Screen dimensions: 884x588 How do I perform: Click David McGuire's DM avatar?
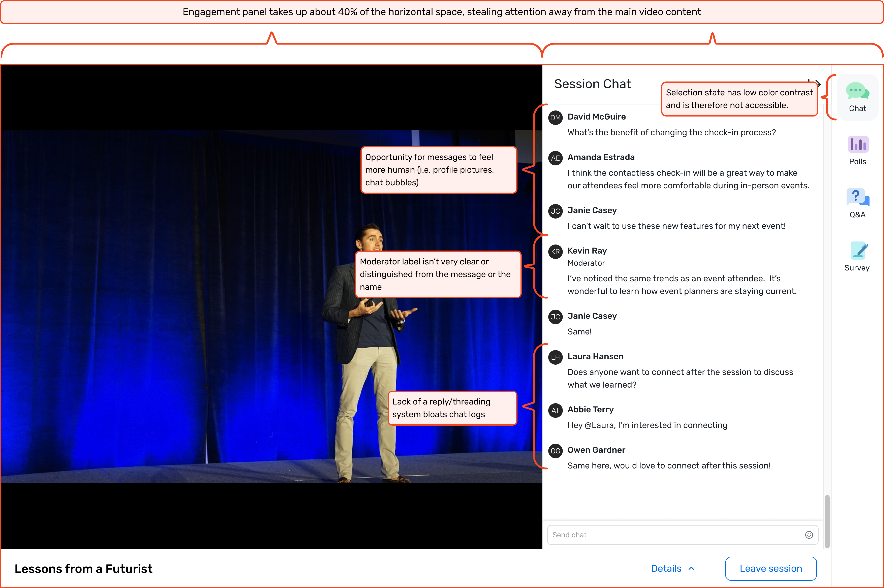tap(555, 118)
